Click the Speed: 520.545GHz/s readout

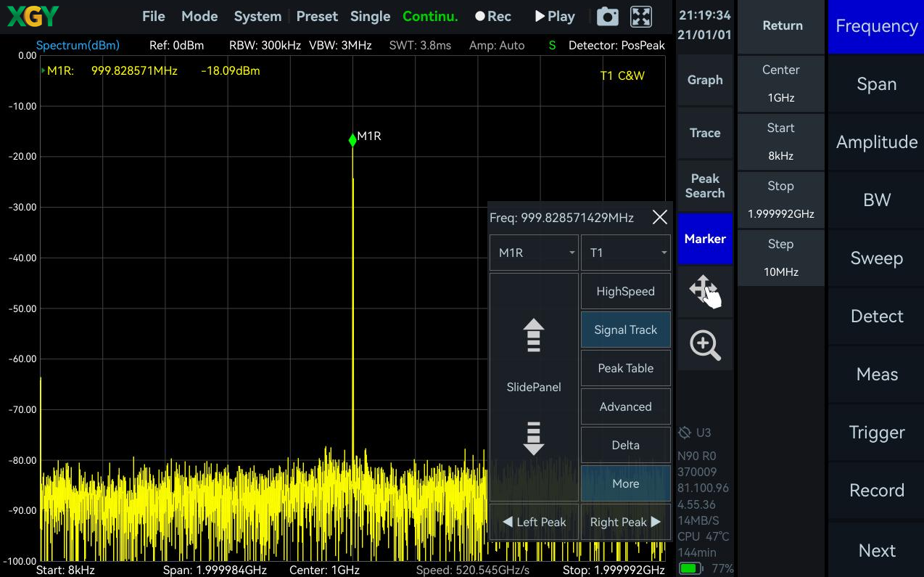pos(473,570)
